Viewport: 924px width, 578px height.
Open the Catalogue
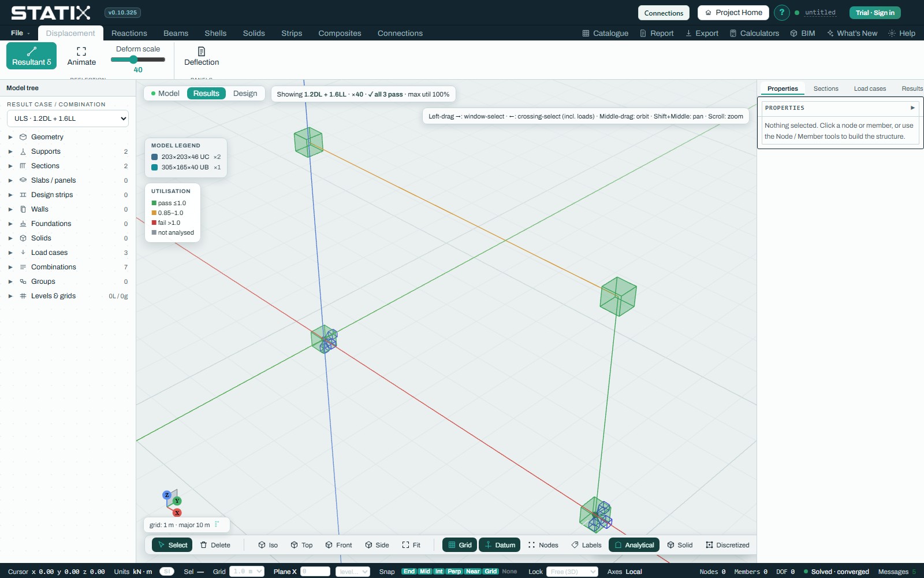click(x=605, y=34)
